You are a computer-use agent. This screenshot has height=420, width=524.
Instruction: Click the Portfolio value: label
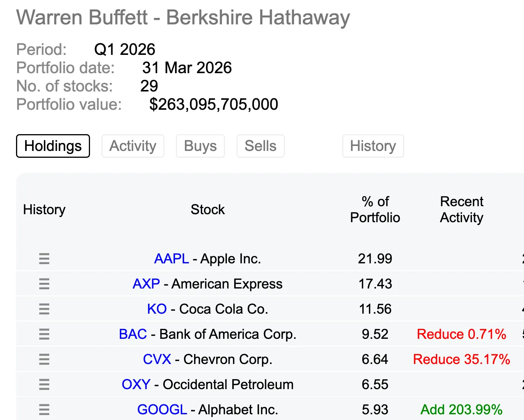tap(69, 104)
